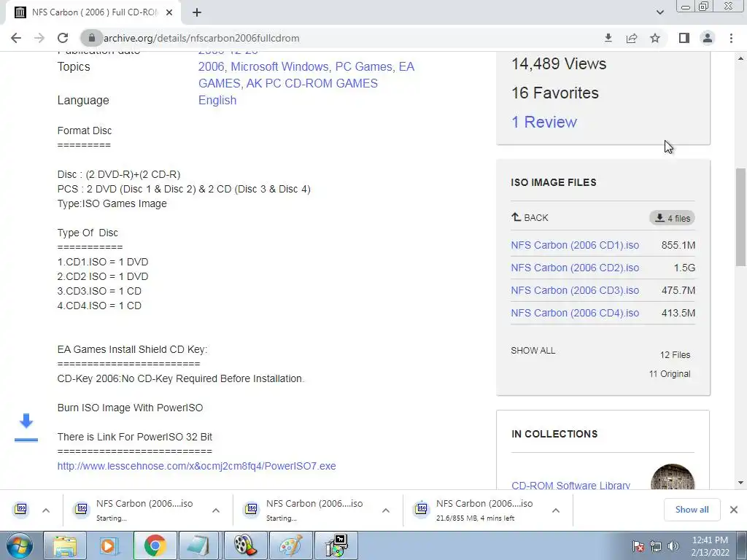Expand options for 21.6/855 MB download
This screenshot has width=747, height=560.
556,510
